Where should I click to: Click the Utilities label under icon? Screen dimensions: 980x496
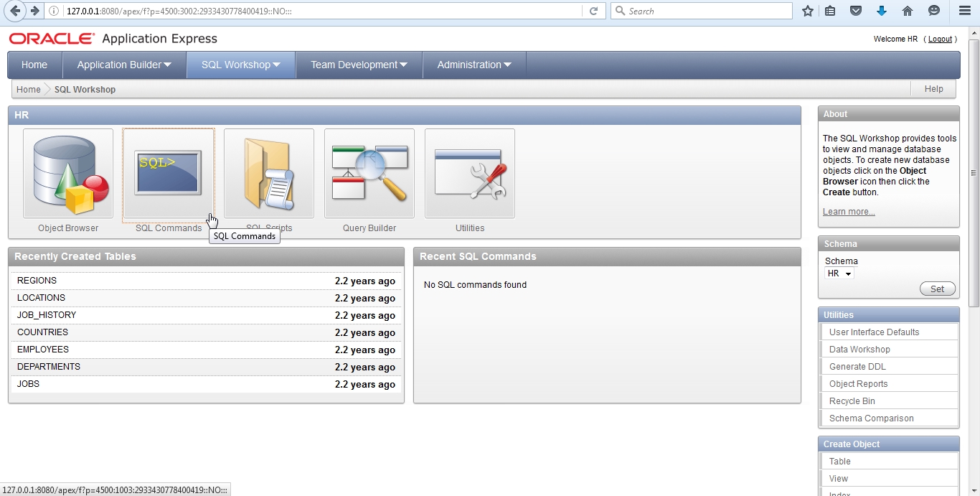coord(470,228)
